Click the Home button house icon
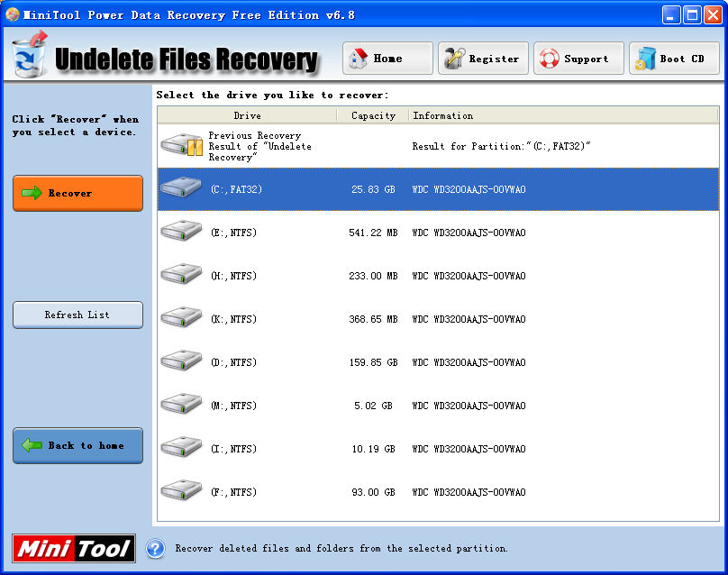 pos(358,59)
